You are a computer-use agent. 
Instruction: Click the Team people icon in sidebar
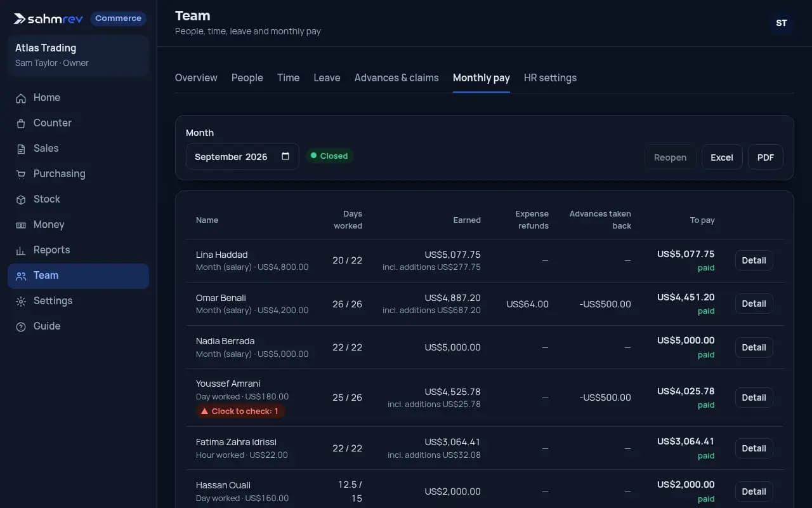[x=21, y=276]
